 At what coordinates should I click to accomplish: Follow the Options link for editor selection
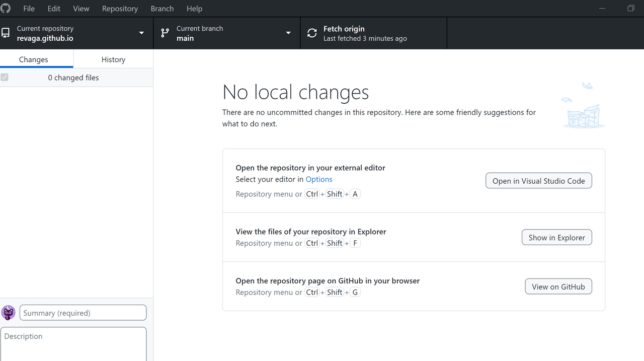click(319, 179)
